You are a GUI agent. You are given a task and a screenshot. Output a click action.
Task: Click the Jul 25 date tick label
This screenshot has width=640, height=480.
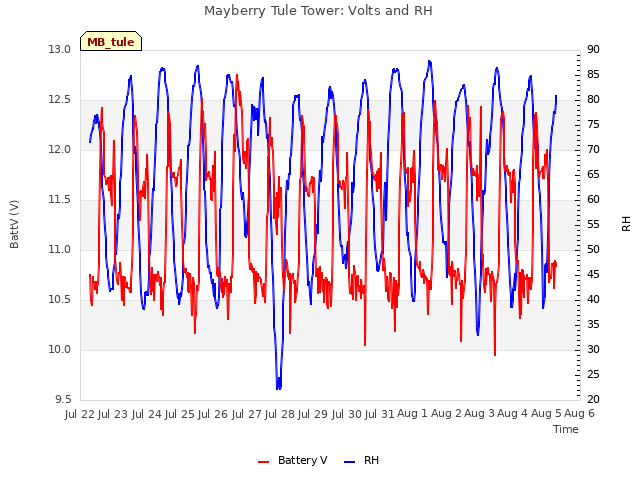coord(180,414)
